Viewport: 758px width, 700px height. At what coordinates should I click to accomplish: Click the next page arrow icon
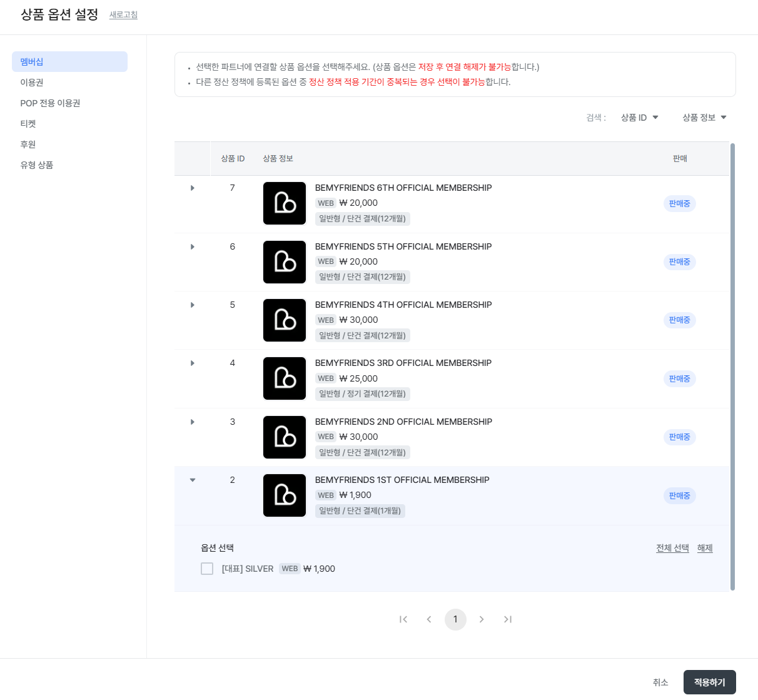tap(482, 619)
